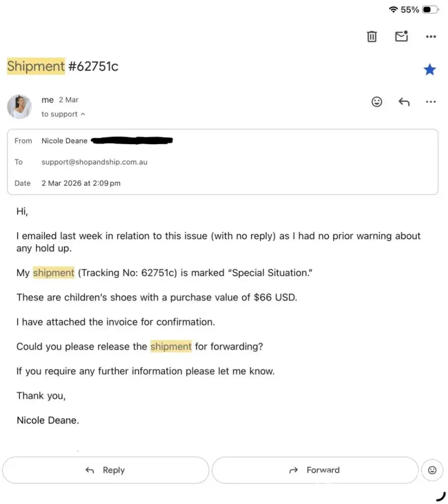Tap the battery indicator in the status bar
The width and height of the screenshot is (448, 504).
(430, 10)
